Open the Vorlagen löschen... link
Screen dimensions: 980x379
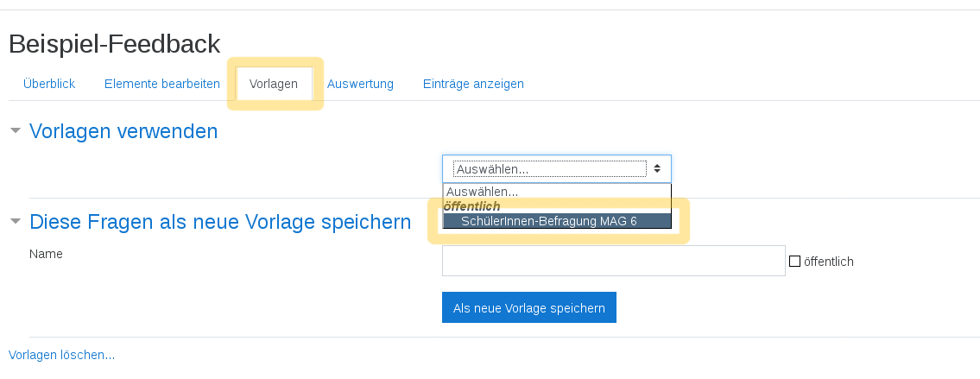point(61,355)
